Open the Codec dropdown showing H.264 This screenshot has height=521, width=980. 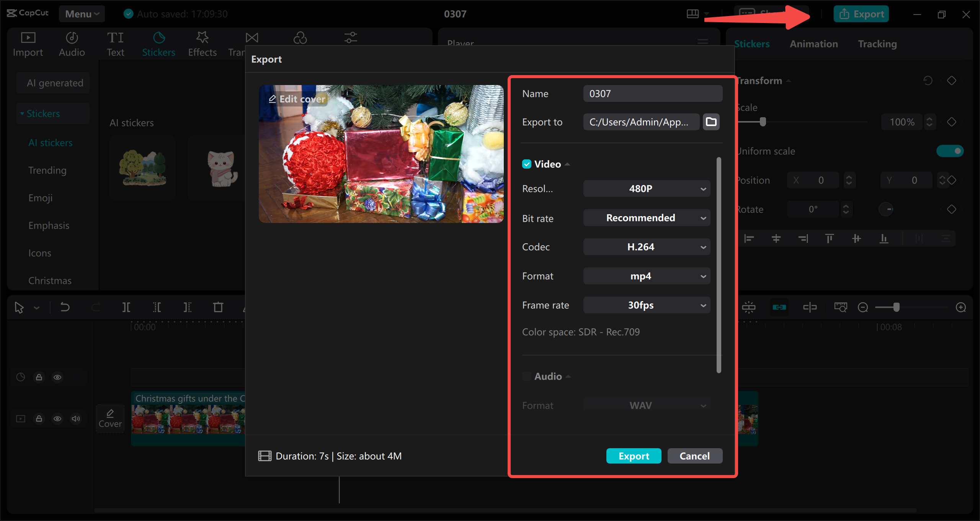(646, 247)
